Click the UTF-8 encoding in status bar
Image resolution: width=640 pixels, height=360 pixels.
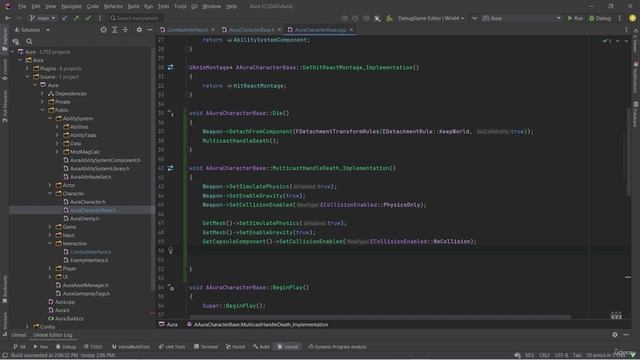click(561, 356)
